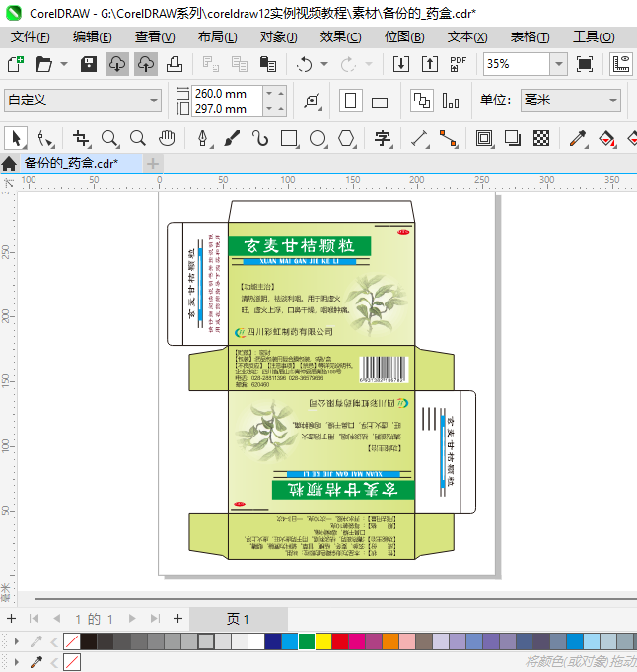Viewport: 637px width, 672px height.
Task: Expand the open file dropdown arrow
Action: pyautogui.click(x=64, y=64)
